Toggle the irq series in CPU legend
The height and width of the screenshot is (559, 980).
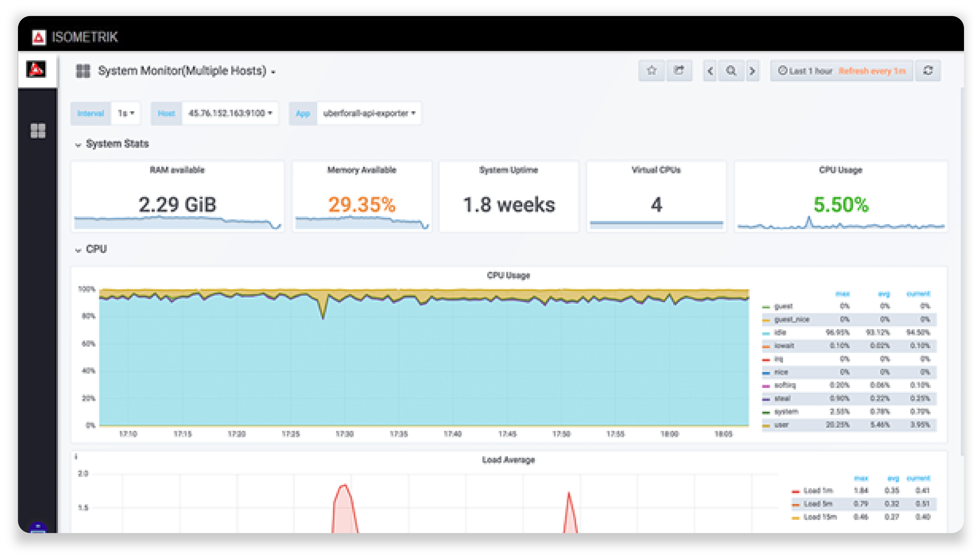(779, 359)
